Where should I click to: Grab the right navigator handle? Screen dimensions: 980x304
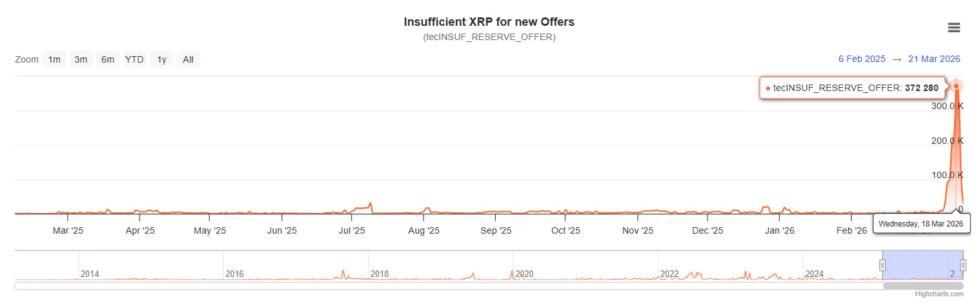963,265
